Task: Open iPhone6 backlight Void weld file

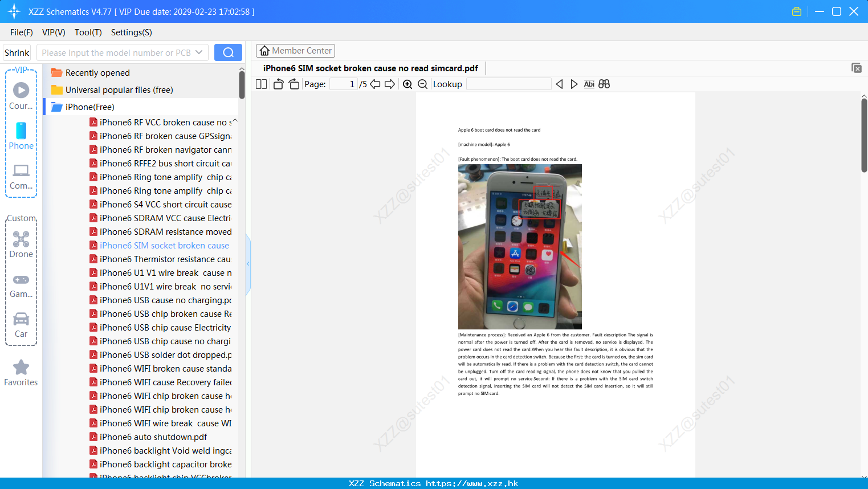Action: tap(161, 451)
